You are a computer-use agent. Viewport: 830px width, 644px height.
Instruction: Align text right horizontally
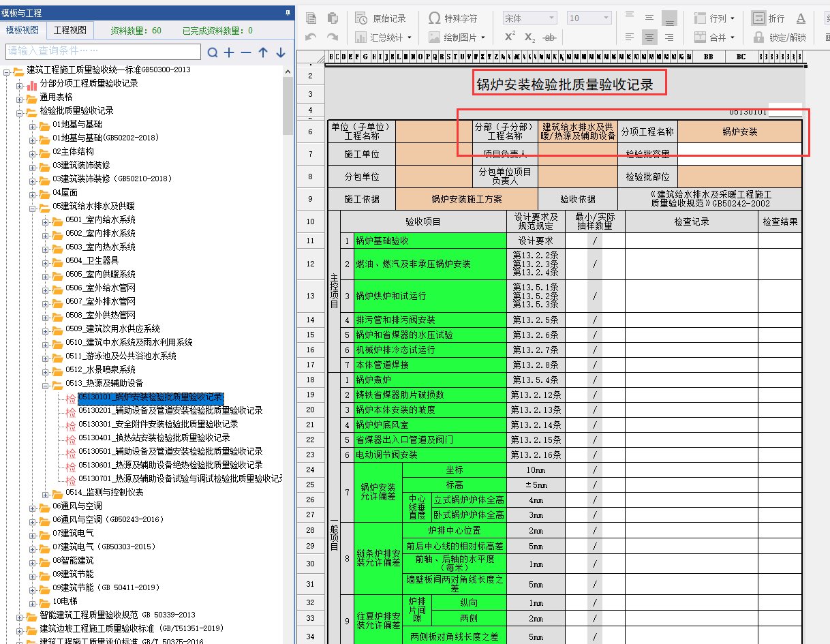(669, 37)
